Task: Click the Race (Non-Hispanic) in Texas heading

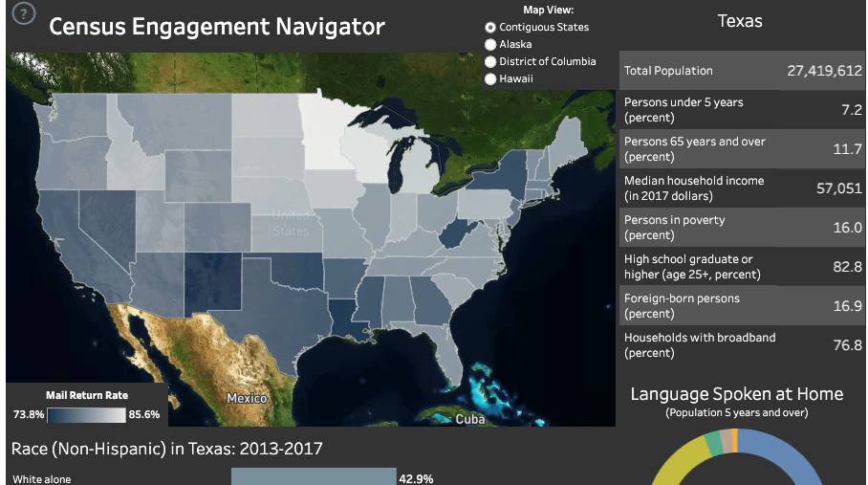Action: 166,449
